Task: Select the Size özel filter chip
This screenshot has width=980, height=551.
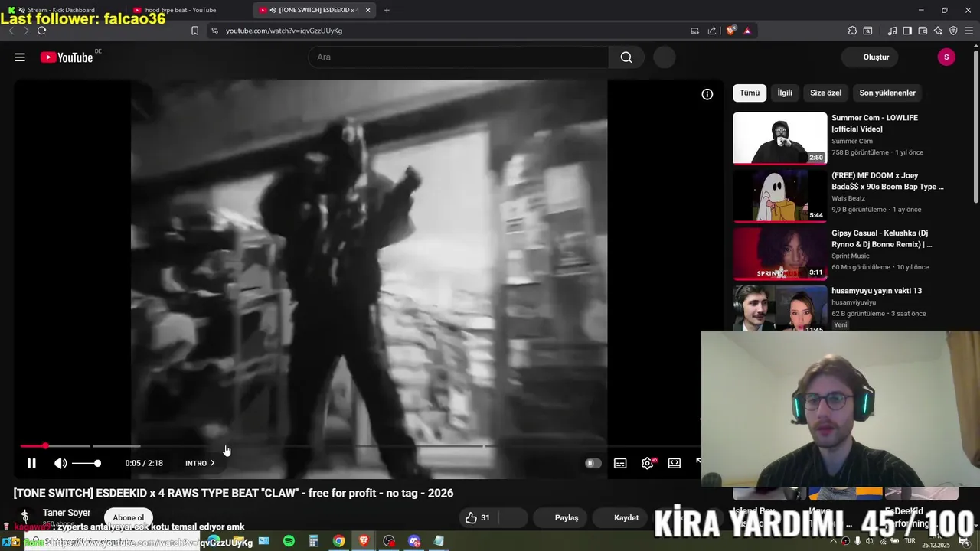Action: pyautogui.click(x=825, y=93)
